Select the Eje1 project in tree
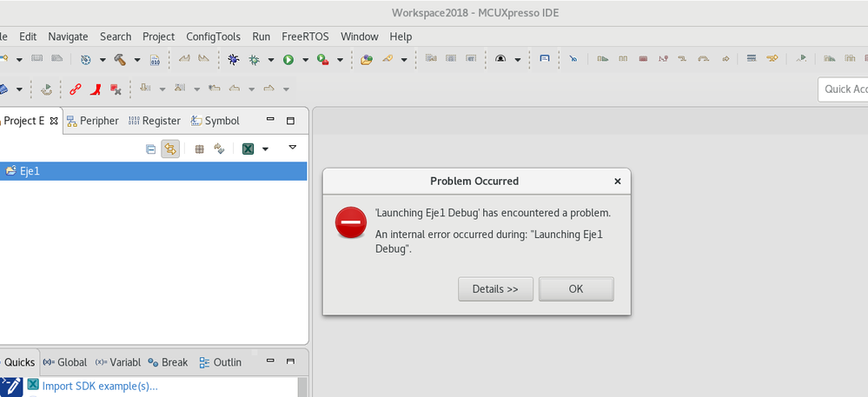This screenshot has width=868, height=397. coord(153,171)
